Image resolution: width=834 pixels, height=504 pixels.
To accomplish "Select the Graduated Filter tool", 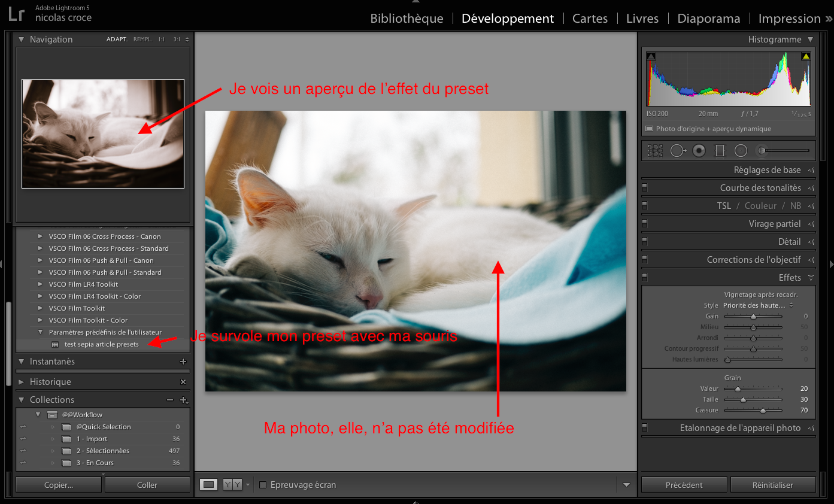I will [720, 151].
